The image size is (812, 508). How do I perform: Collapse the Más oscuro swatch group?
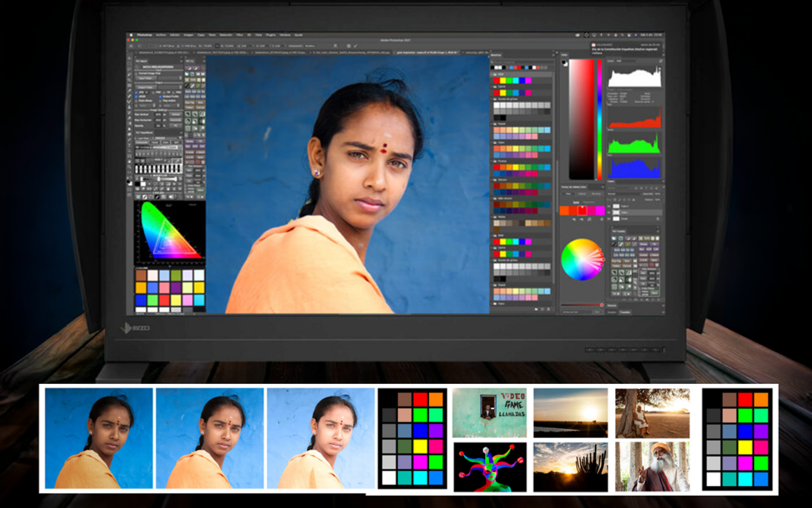tap(492, 199)
